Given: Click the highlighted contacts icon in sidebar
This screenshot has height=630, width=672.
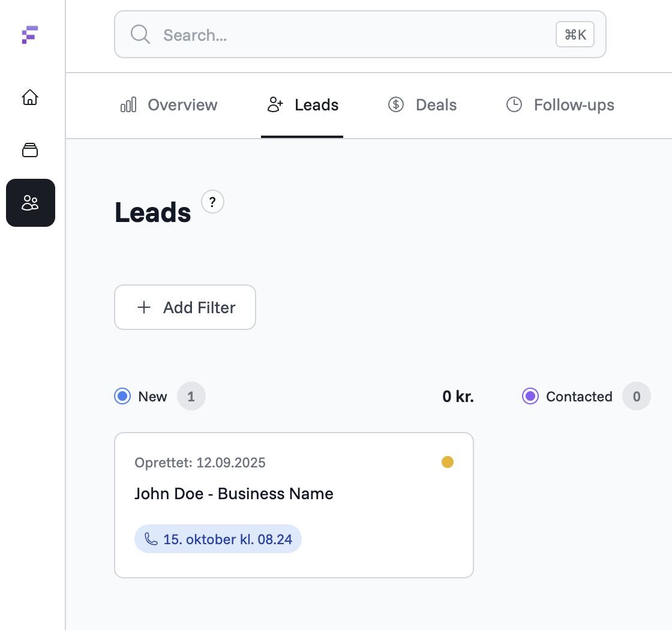Looking at the screenshot, I should point(30,203).
